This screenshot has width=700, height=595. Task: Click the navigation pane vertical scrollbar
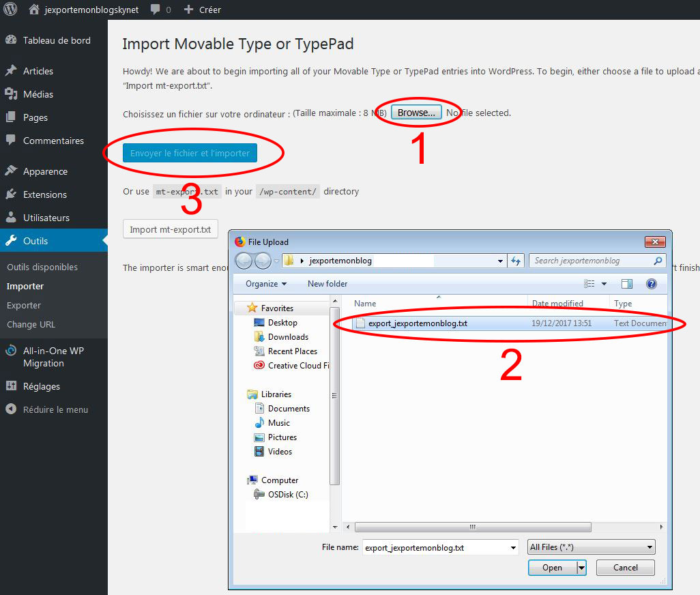[335, 396]
